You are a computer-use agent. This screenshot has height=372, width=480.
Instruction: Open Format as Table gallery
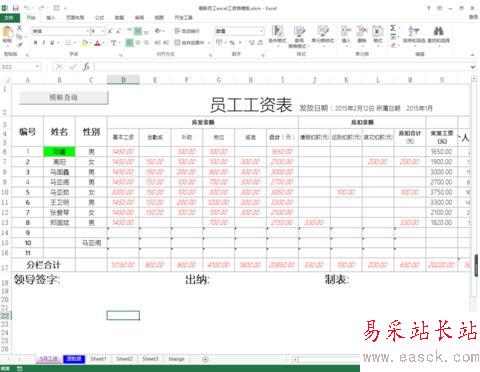299,36
